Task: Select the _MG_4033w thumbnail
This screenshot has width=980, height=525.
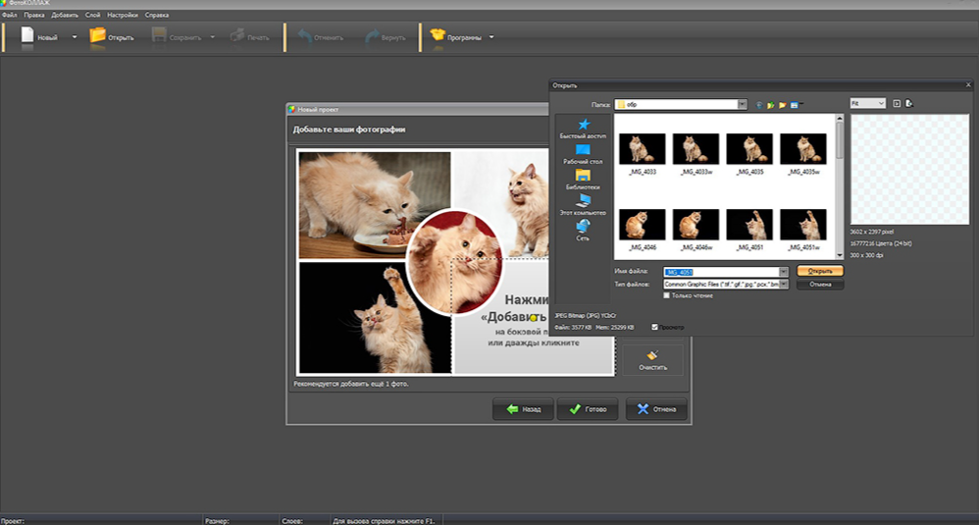Action: click(696, 149)
